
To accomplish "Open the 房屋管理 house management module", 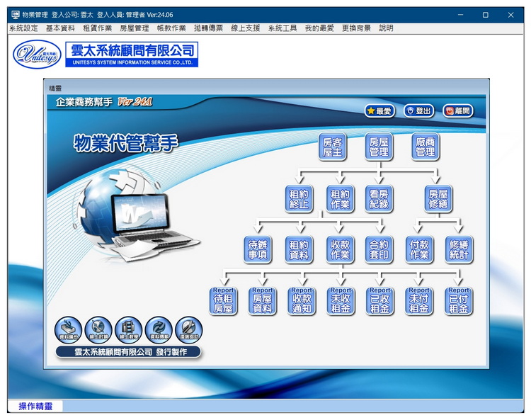I will tap(379, 147).
